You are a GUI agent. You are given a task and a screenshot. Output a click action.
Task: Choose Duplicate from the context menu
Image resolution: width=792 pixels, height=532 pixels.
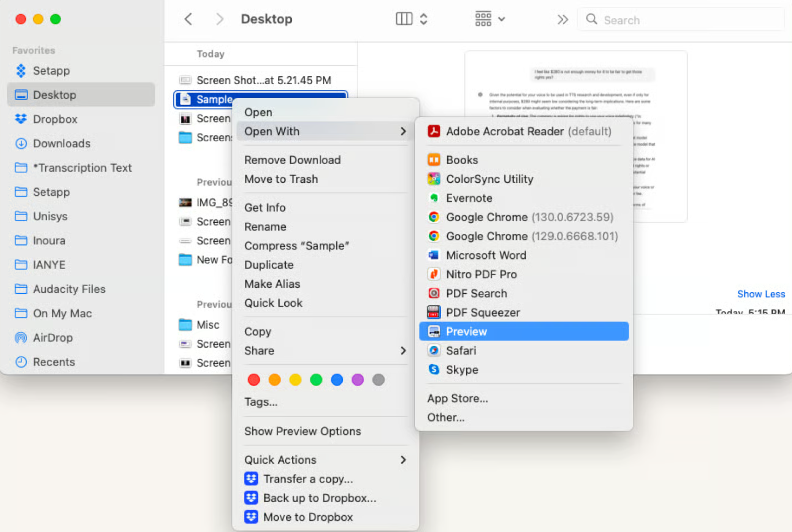point(325,264)
